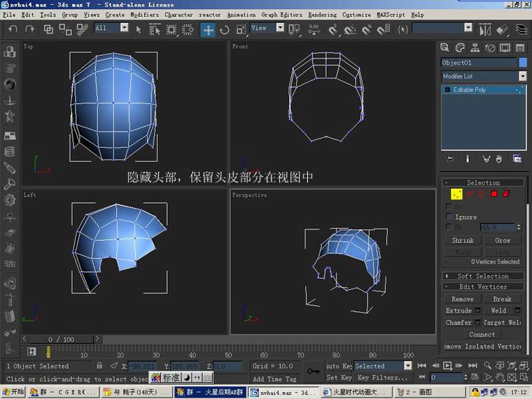Open the Graph Editors menu
The width and height of the screenshot is (532, 399).
click(x=281, y=15)
